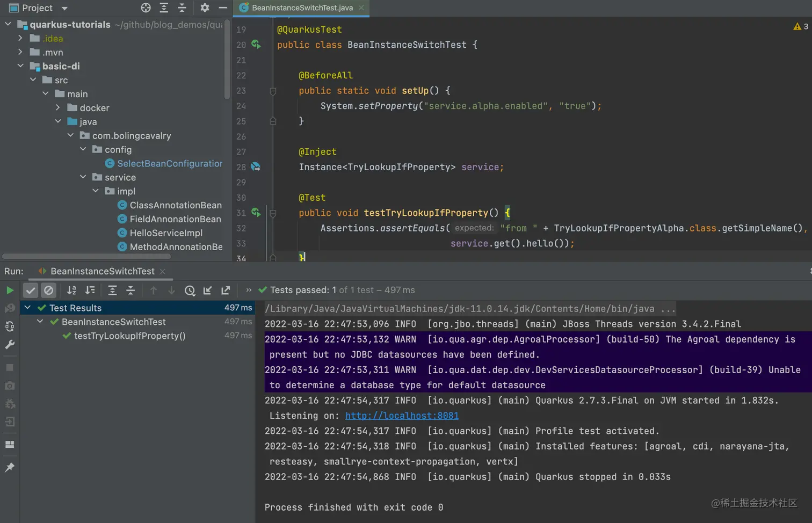Image resolution: width=812 pixels, height=523 pixels.
Task: Toggle Show Ignored tests button
Action: point(49,290)
